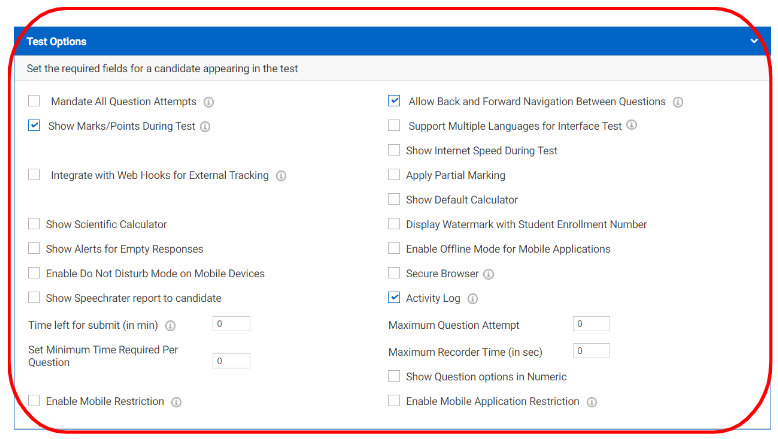The height and width of the screenshot is (439, 778).
Task: Check Show Internet Speed During Test
Action: (x=394, y=150)
